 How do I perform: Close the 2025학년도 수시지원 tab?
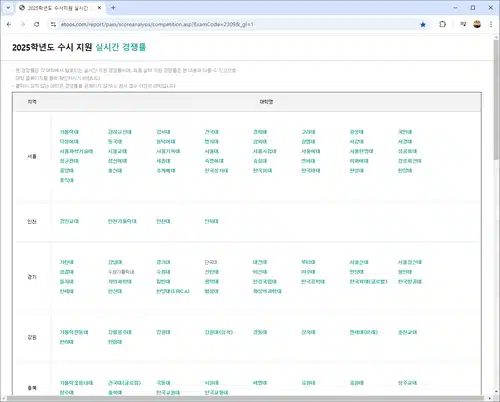pyautogui.click(x=99, y=8)
